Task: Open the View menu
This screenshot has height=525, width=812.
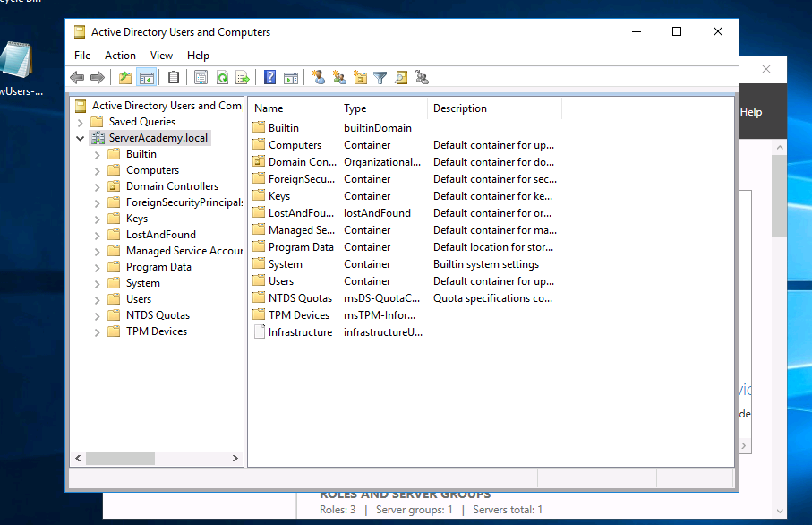Action: pos(161,56)
